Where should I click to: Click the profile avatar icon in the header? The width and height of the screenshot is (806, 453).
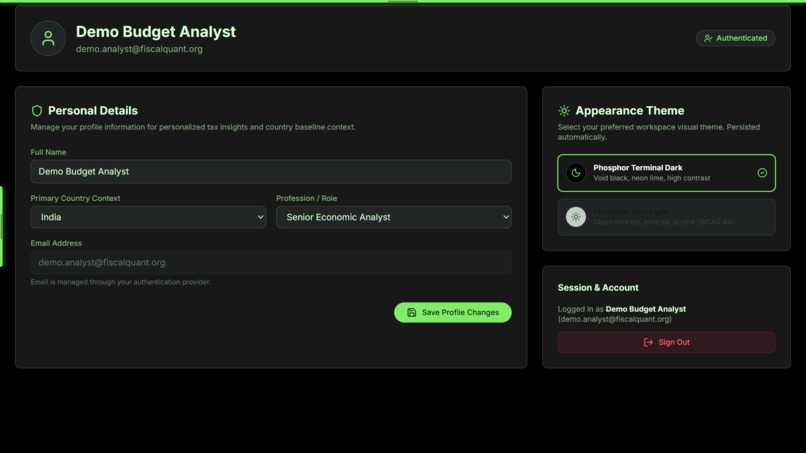[48, 38]
